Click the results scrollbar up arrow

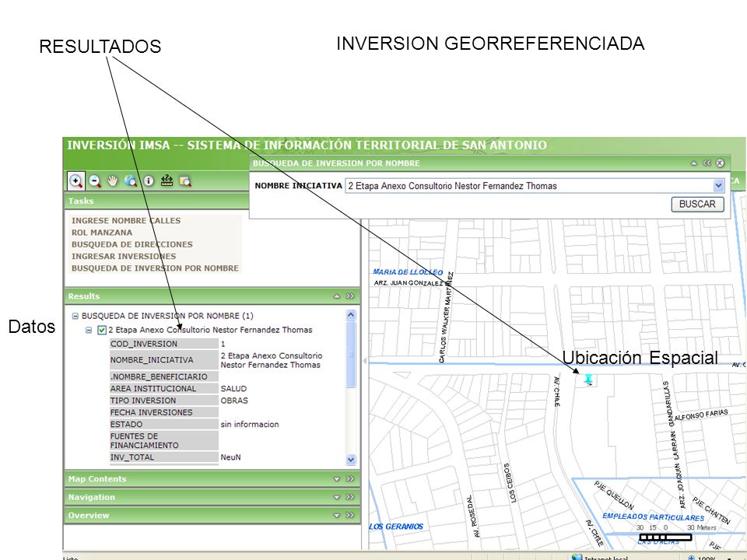tap(351, 315)
